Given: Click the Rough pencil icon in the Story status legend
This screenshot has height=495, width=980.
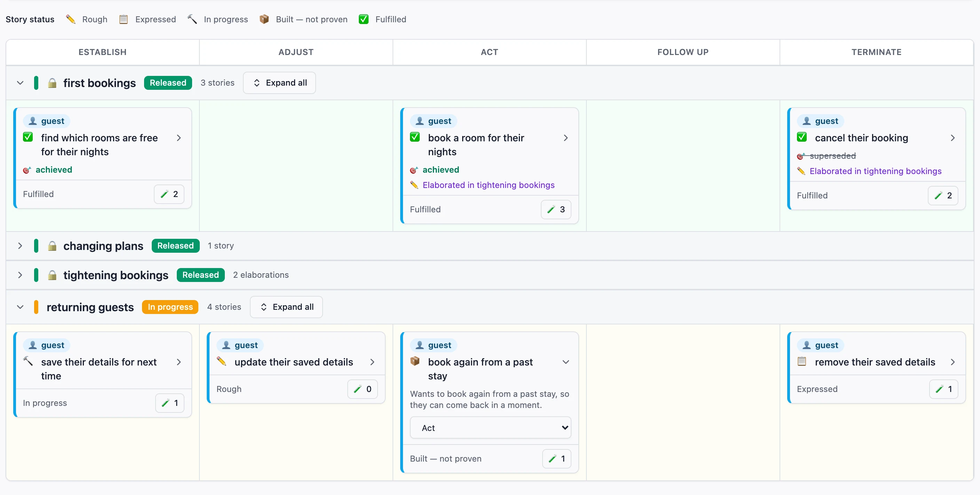Looking at the screenshot, I should coord(70,19).
